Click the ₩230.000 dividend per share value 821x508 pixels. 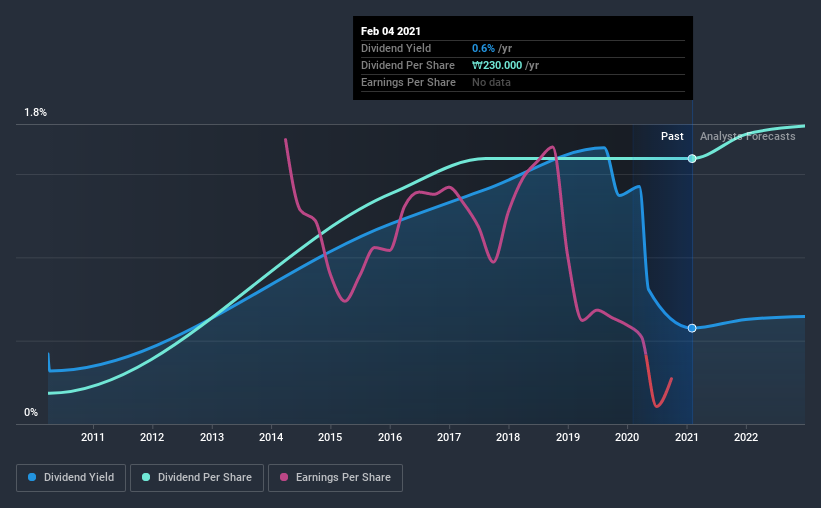(497, 65)
